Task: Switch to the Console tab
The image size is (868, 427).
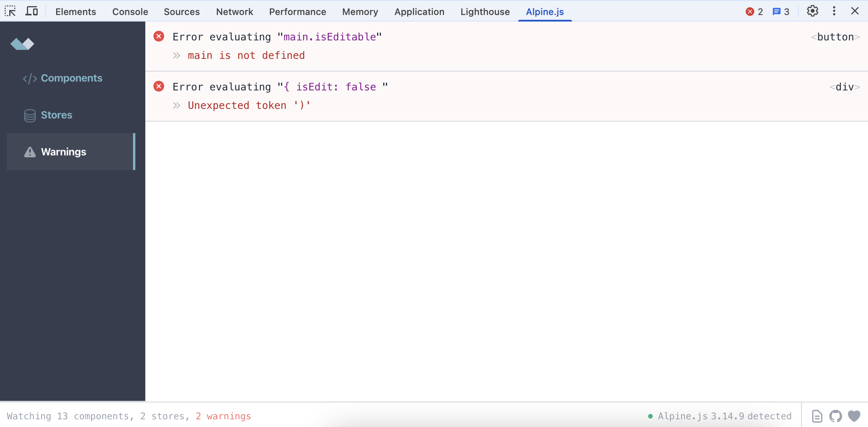Action: 130,12
